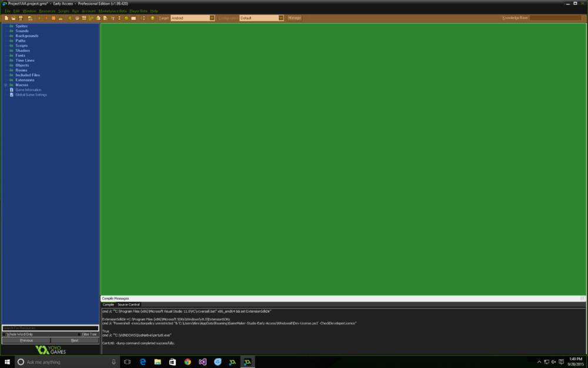Screen dimensions: 588x368
Task: Open the Create Font tool
Action: click(112, 18)
